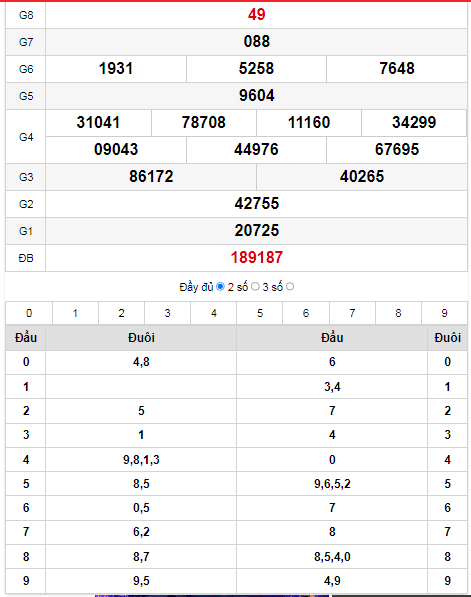This screenshot has width=471, height=597.
Task: Click the G7 result 088
Action: [257, 42]
